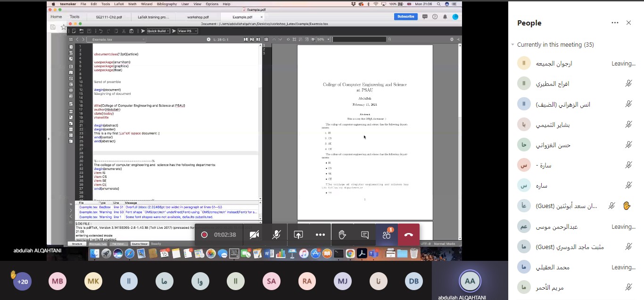Collapse the Currently in this meeting list
The image size is (644, 300).
513,45
